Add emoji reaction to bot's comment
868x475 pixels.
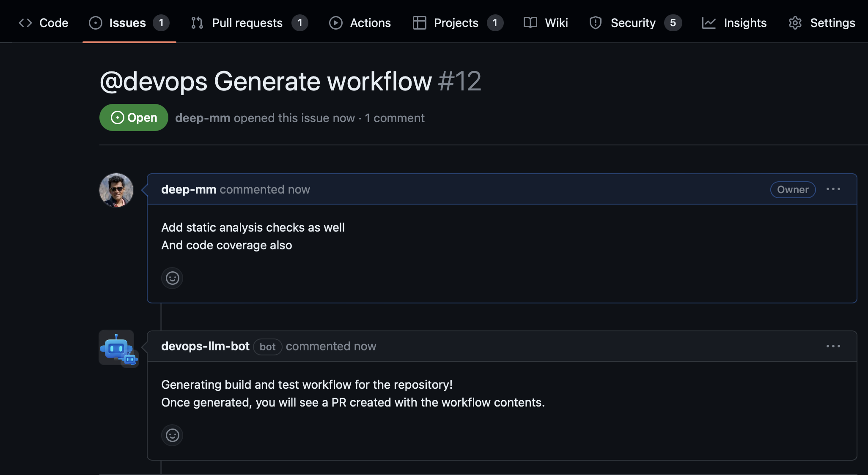tap(172, 435)
